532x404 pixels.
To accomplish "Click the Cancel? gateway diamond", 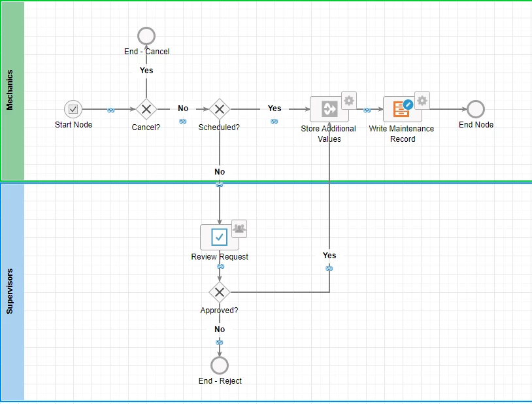I will click(x=146, y=109).
